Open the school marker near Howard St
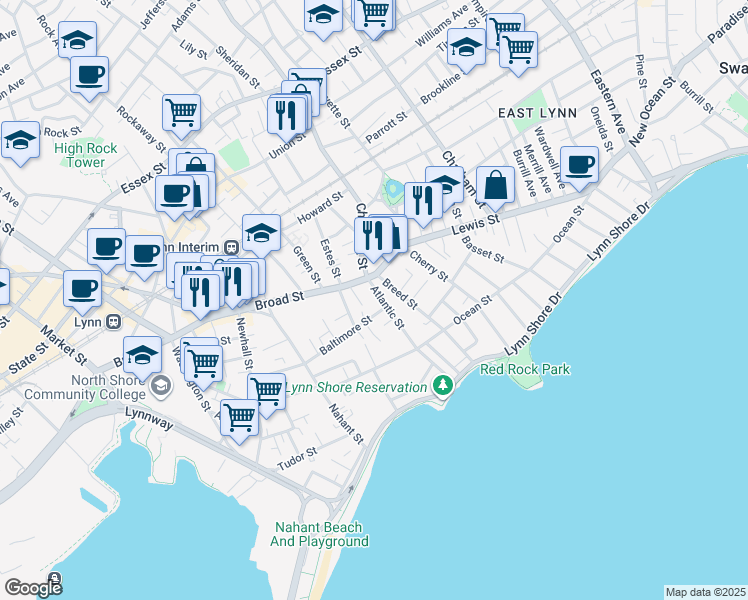 click(261, 233)
